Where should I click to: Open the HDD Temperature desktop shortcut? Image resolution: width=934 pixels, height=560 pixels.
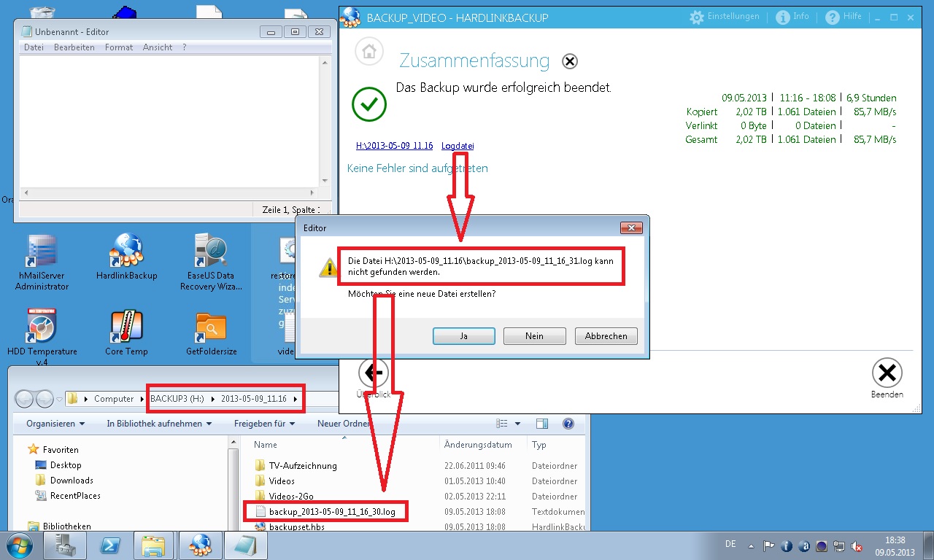tap(42, 337)
